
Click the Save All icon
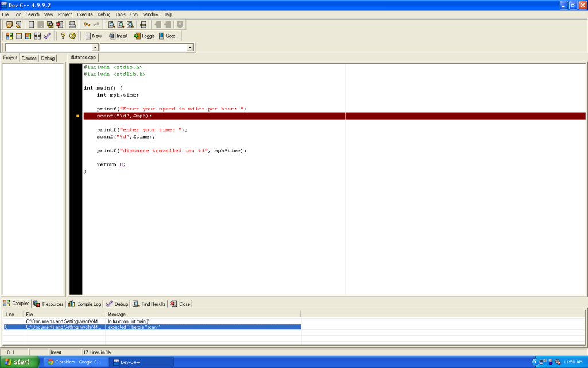(x=50, y=25)
